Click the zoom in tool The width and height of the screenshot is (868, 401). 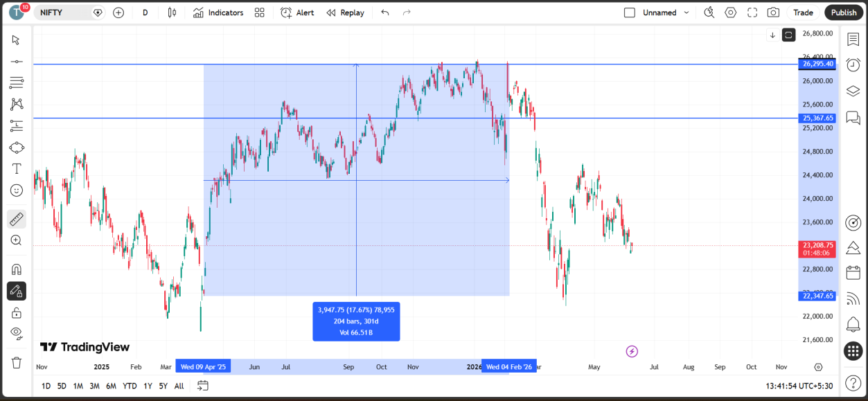pos(16,240)
